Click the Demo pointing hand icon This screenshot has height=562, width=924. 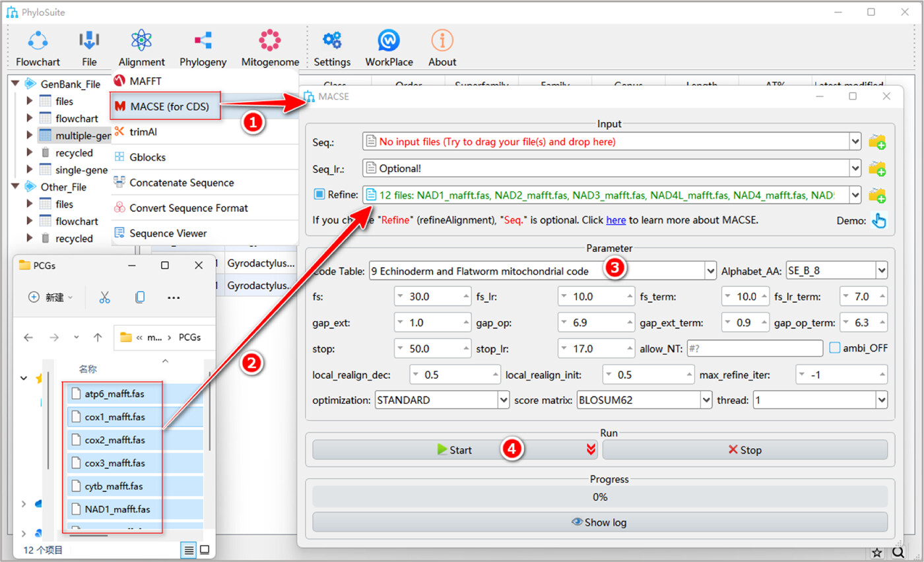click(x=878, y=220)
